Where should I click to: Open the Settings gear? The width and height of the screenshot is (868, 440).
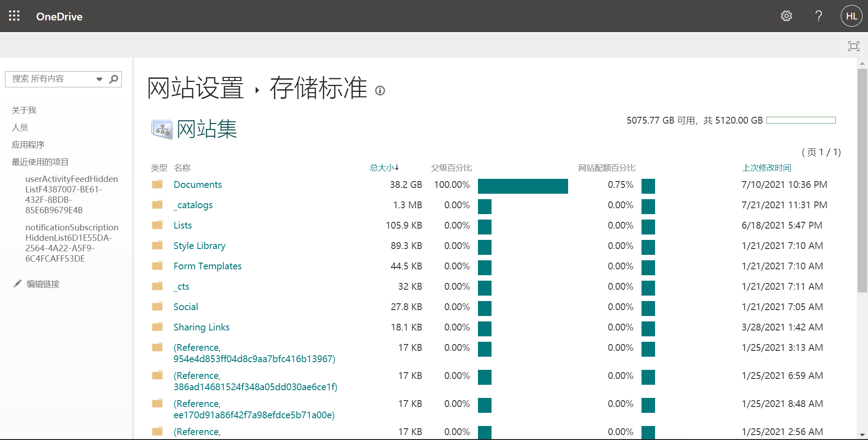(786, 15)
